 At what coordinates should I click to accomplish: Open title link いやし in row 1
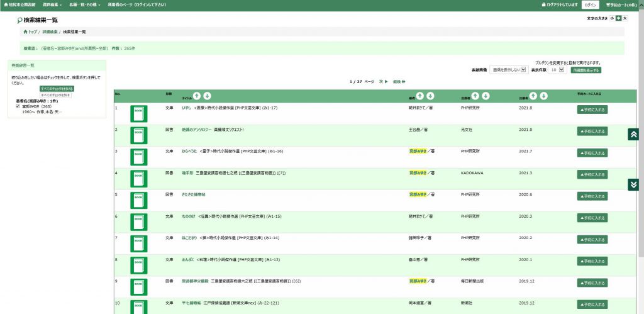[186, 108]
